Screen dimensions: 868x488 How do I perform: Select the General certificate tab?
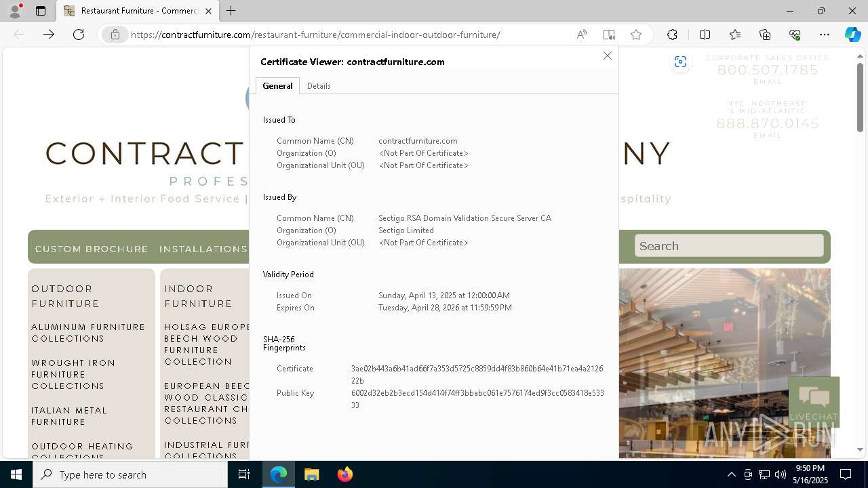pos(277,85)
